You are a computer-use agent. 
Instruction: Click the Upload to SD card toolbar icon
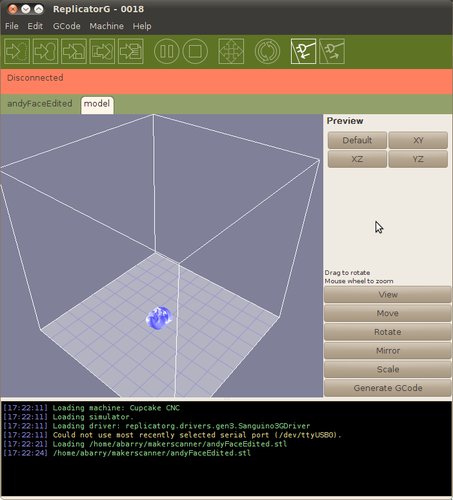point(74,51)
